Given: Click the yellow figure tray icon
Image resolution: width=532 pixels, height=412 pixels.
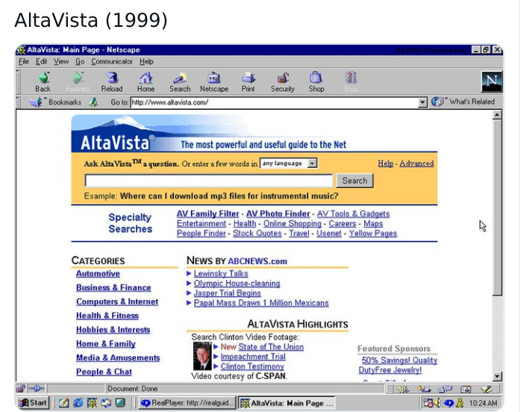Looking at the screenshot, I should [460, 403].
